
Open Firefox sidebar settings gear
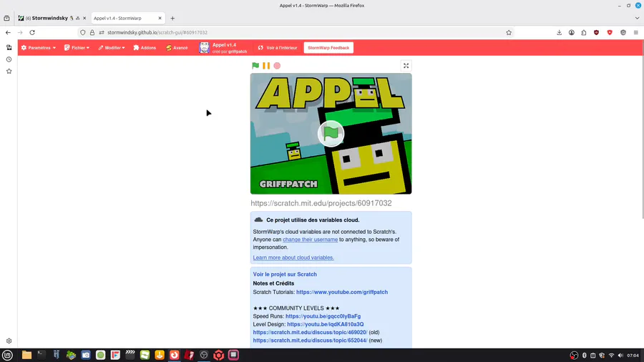9,341
